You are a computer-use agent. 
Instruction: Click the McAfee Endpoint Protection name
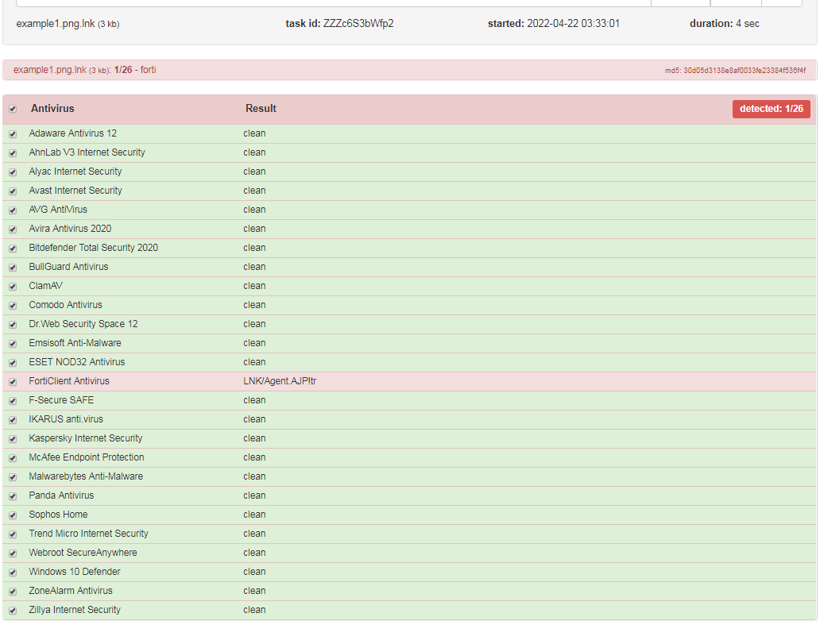[x=87, y=457]
